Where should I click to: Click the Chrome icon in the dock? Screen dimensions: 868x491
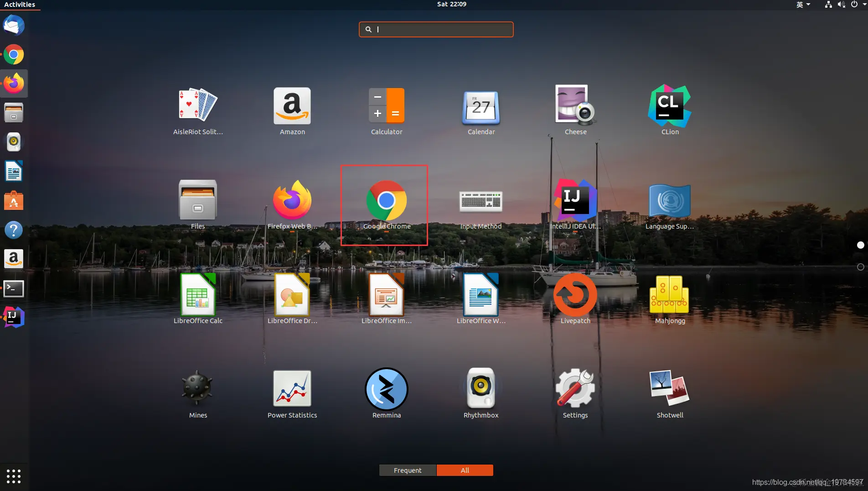[x=14, y=54]
